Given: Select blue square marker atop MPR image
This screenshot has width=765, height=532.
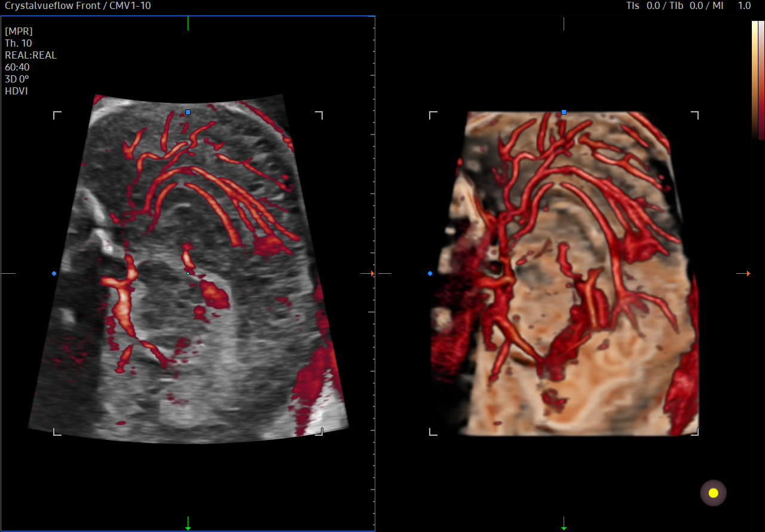Looking at the screenshot, I should coord(188,112).
